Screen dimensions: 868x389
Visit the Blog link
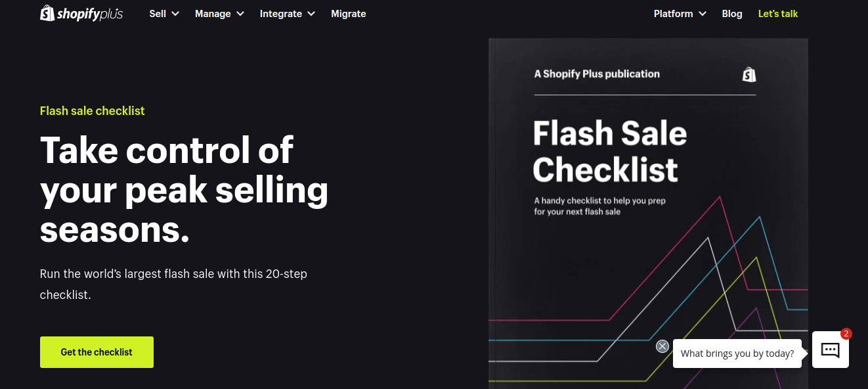pos(732,14)
